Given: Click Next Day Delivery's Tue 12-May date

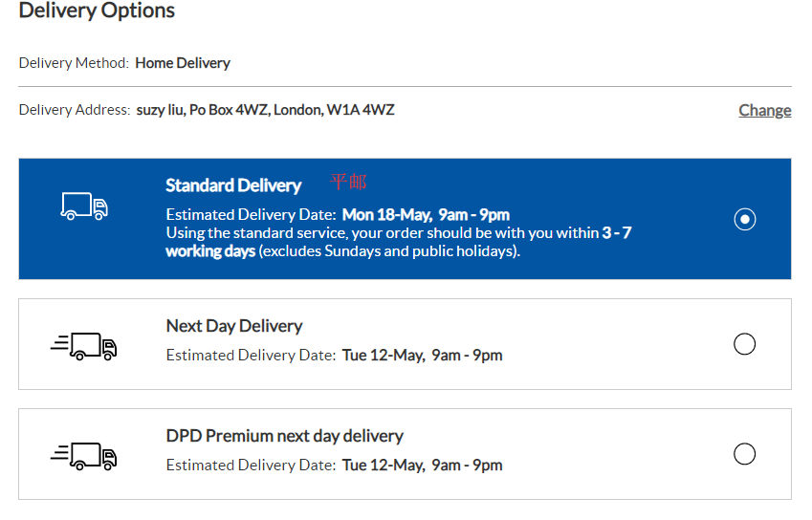Looking at the screenshot, I should (x=422, y=356).
